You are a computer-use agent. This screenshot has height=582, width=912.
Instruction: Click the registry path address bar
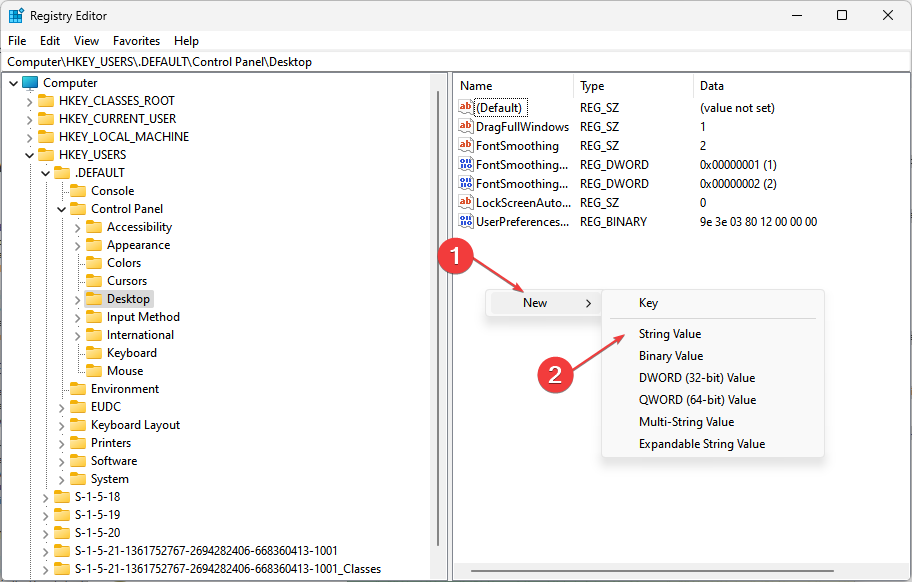pyautogui.click(x=455, y=62)
